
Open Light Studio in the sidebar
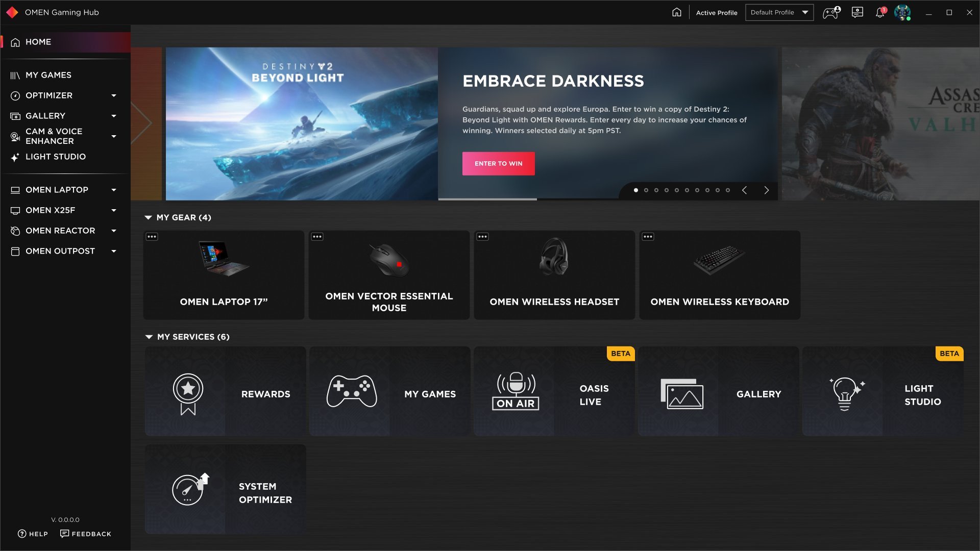(55, 157)
